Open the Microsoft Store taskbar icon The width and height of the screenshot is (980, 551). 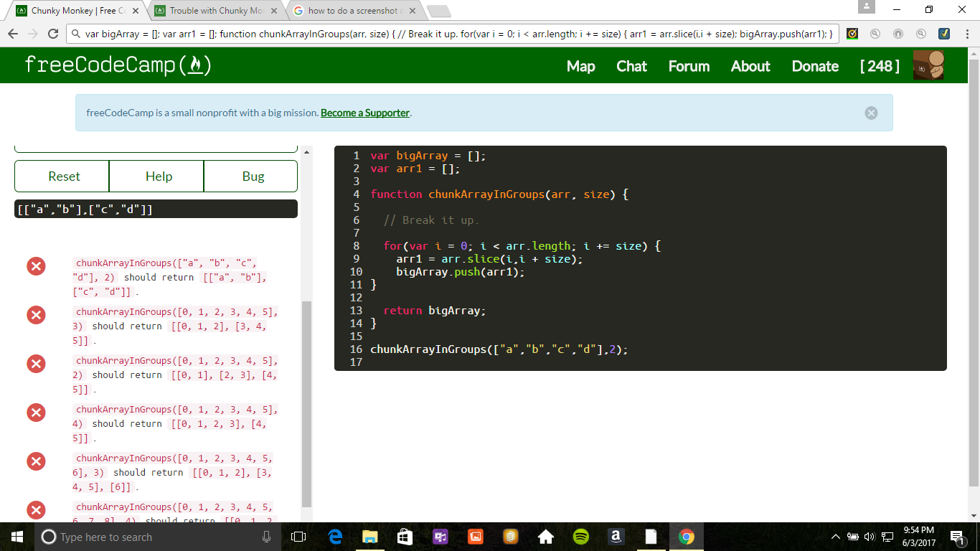tap(405, 537)
